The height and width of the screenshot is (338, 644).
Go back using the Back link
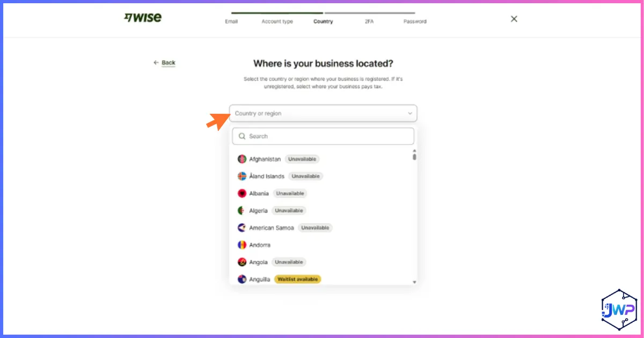[x=164, y=63]
